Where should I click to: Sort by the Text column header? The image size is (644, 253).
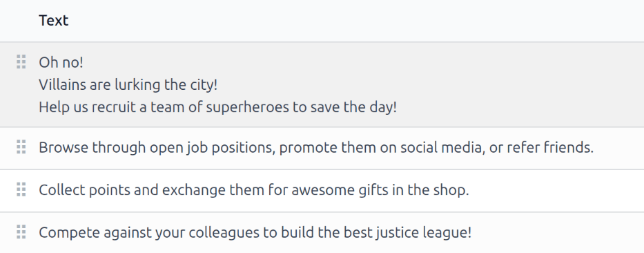click(53, 20)
